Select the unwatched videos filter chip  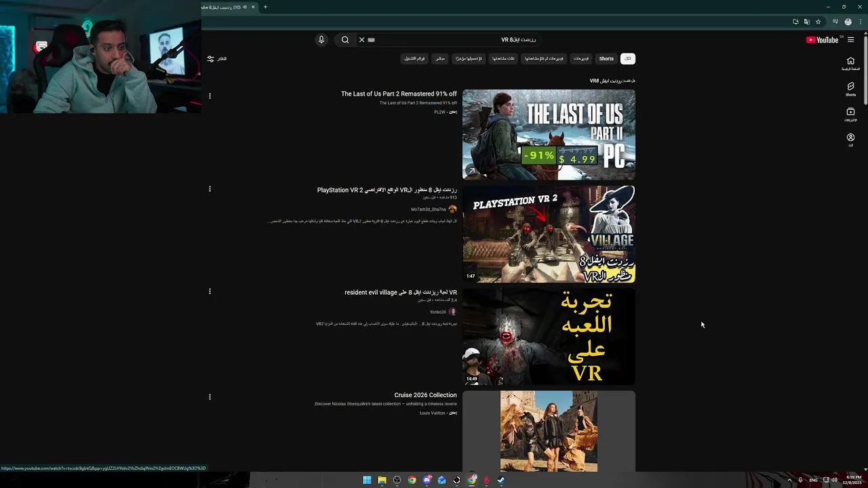(x=545, y=59)
